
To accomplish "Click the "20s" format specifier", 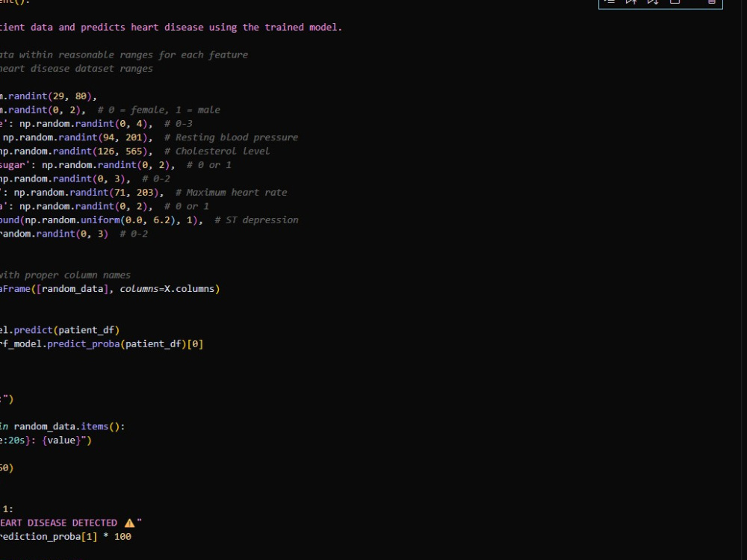I will [16, 441].
